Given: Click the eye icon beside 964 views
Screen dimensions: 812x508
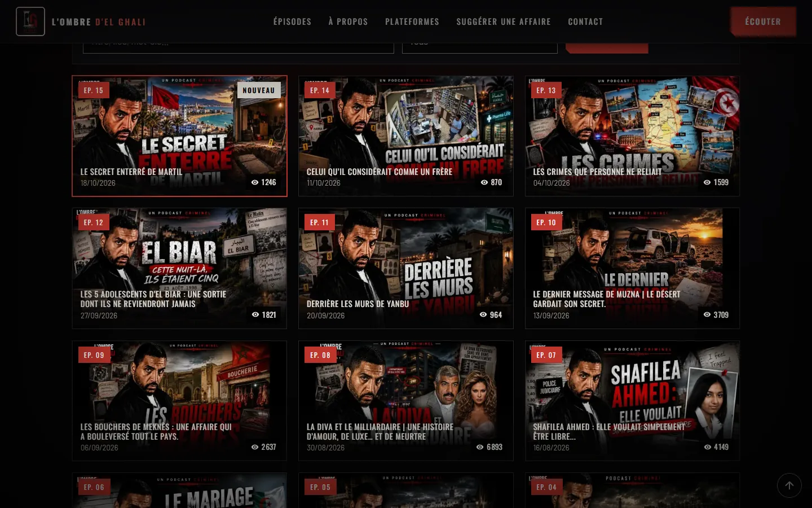Looking at the screenshot, I should (x=483, y=314).
